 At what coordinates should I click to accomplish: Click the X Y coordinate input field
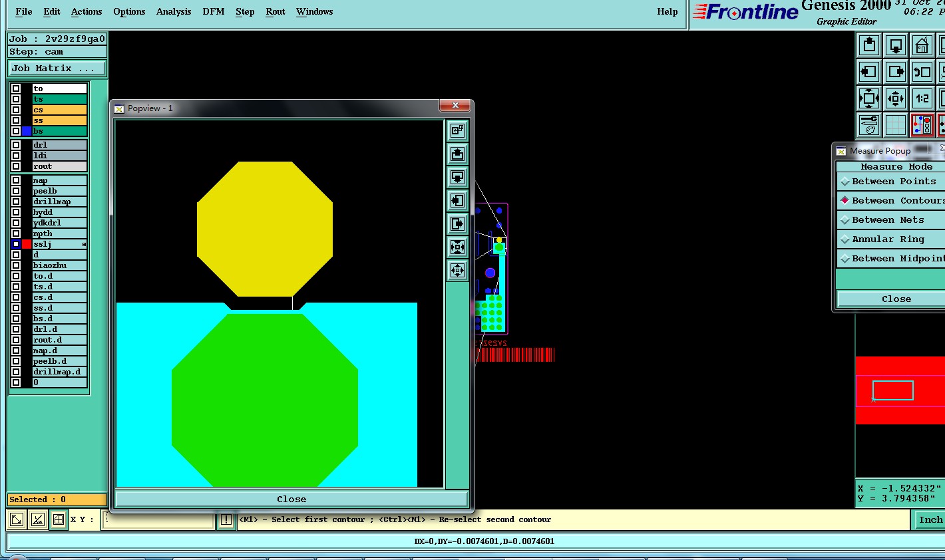click(158, 519)
